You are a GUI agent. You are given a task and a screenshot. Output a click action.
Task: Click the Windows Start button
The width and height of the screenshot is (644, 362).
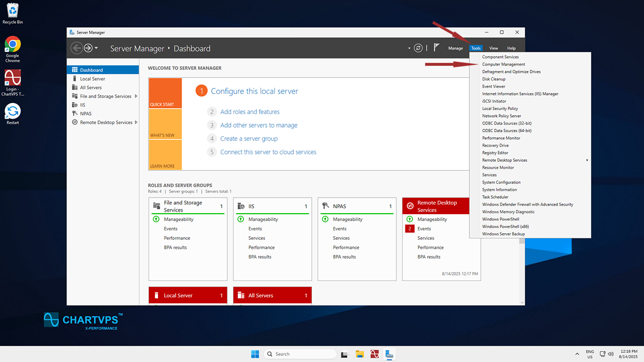(255, 354)
